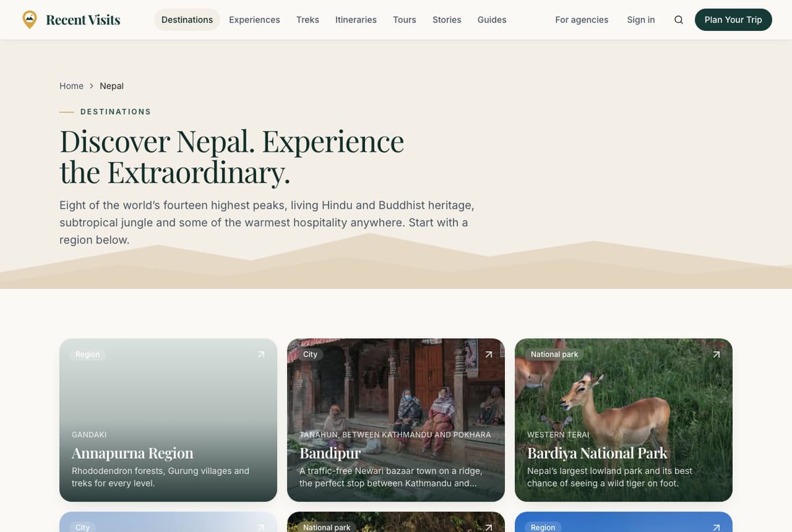Go to Treks in navigation
Screen dimensions: 792x532
pyautogui.click(x=308, y=20)
